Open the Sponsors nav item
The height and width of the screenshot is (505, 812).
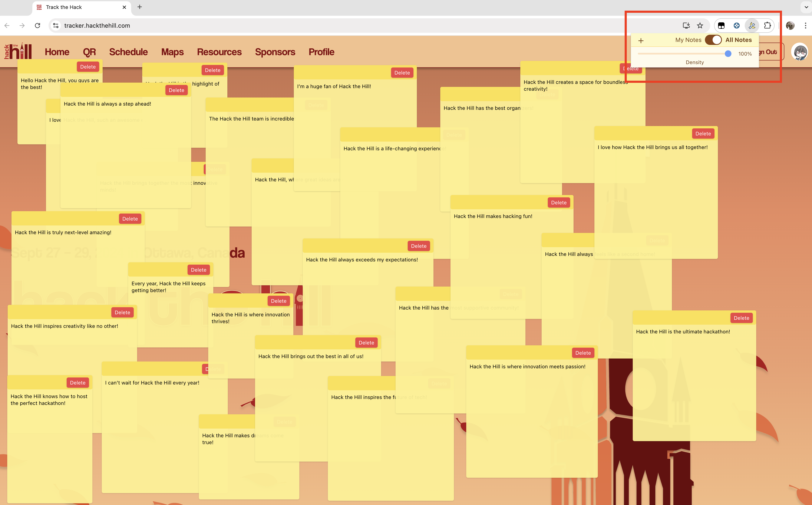point(275,52)
